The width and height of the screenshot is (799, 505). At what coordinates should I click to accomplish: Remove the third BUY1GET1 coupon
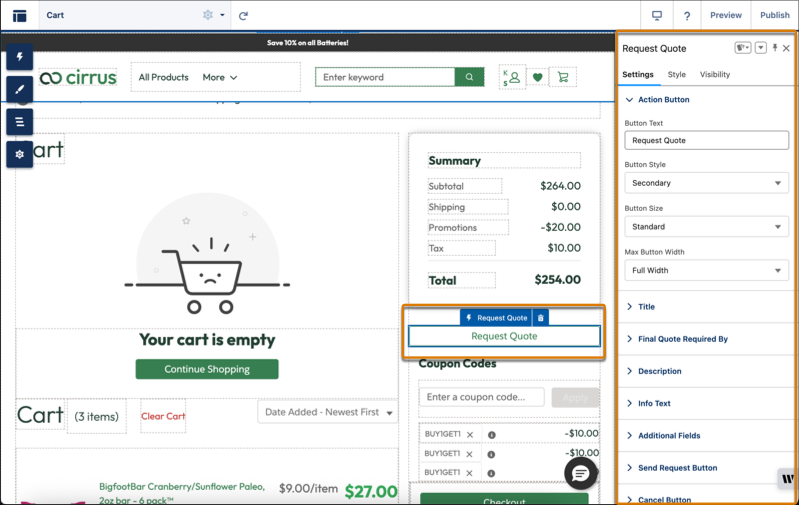[469, 473]
